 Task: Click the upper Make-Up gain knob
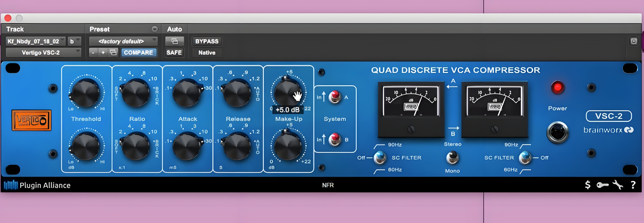point(288,92)
